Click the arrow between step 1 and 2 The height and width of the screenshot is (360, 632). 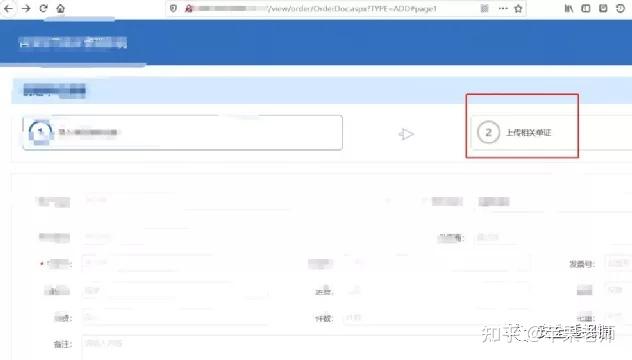point(406,134)
